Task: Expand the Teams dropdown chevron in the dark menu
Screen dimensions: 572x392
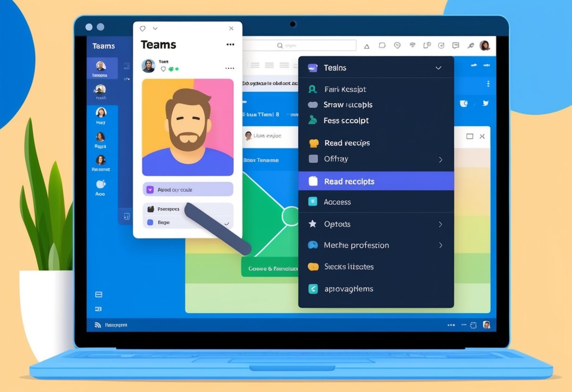Action: [x=438, y=68]
